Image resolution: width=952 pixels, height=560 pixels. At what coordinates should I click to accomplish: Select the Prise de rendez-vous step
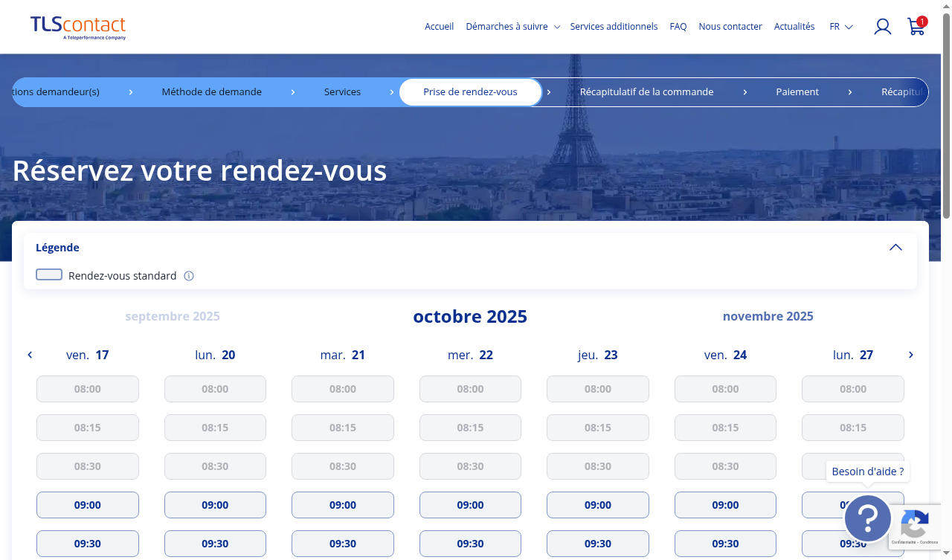pos(471,92)
